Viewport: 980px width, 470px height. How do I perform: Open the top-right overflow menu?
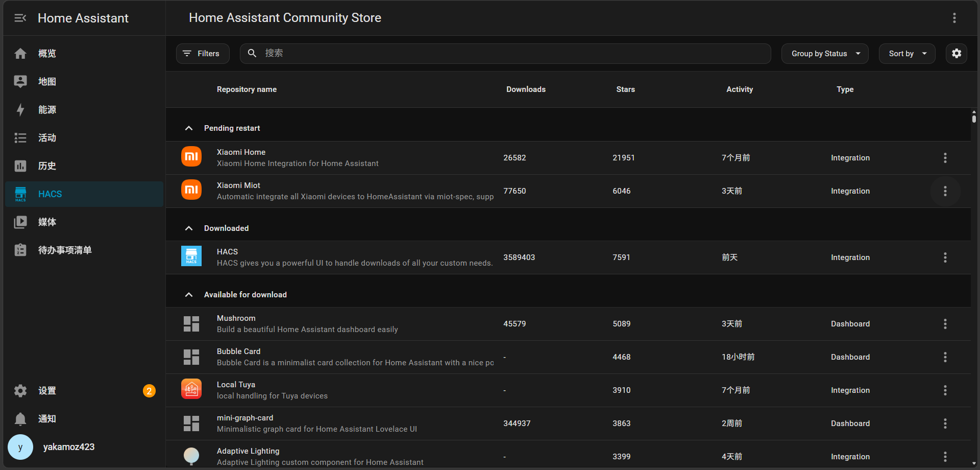[954, 18]
